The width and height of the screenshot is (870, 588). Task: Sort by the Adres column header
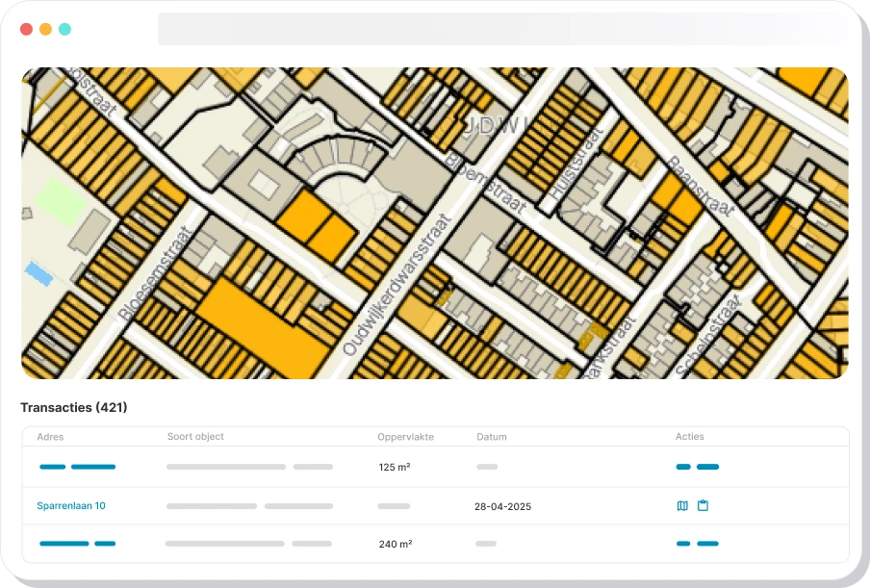click(x=50, y=437)
